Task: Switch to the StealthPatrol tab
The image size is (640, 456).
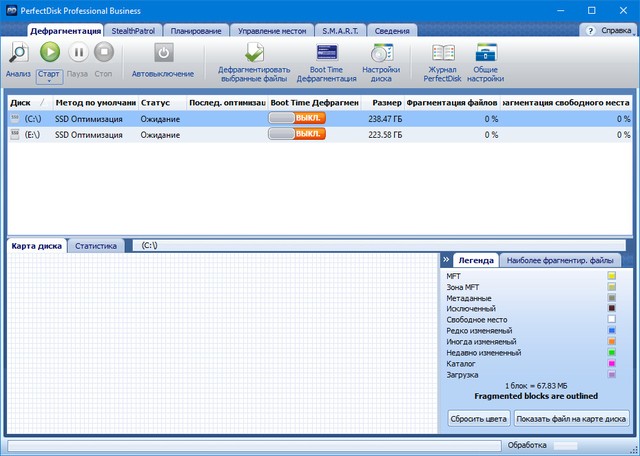Action: coord(135,31)
